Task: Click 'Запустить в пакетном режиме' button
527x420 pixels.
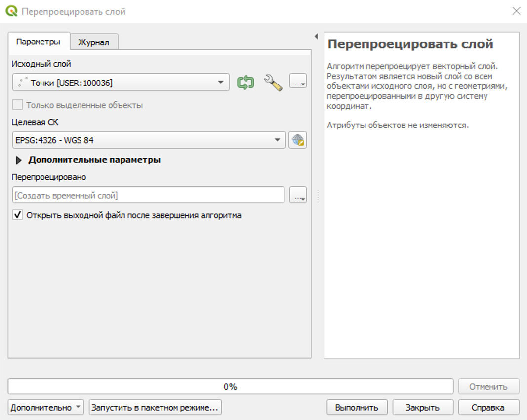Action: click(x=155, y=408)
